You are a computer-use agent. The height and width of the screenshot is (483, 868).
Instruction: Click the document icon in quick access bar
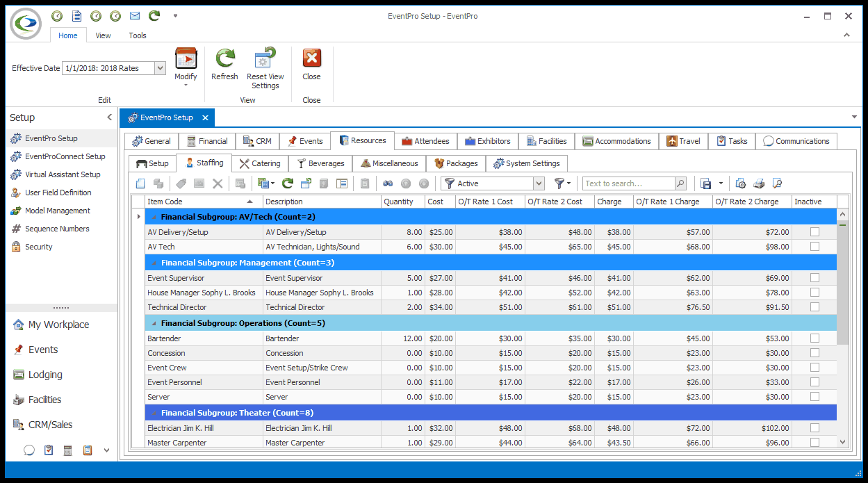pyautogui.click(x=76, y=15)
